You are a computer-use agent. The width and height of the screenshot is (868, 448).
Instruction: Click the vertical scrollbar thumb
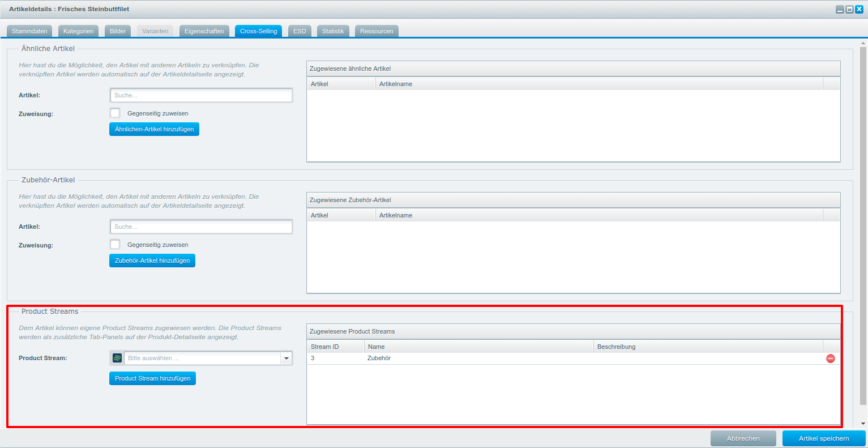click(x=863, y=225)
